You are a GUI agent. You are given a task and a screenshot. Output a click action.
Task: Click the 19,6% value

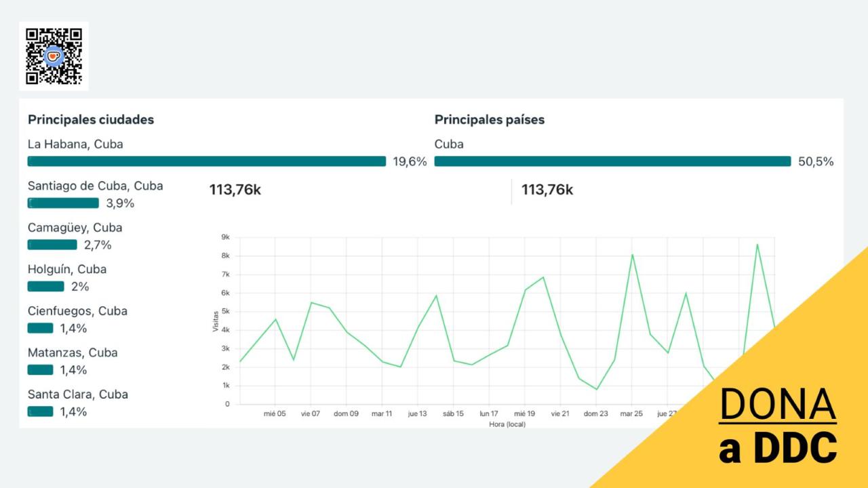click(x=410, y=161)
